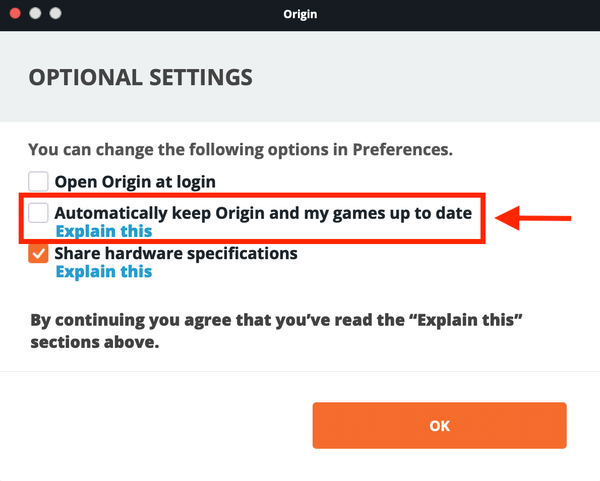
Task: Select Automatically keep Origin up to date label
Action: [x=263, y=213]
